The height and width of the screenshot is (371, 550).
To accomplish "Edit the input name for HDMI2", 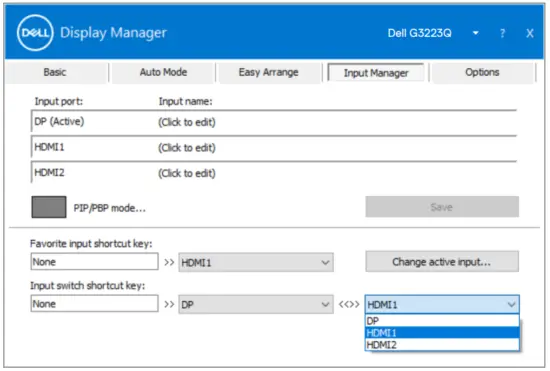I will [187, 174].
